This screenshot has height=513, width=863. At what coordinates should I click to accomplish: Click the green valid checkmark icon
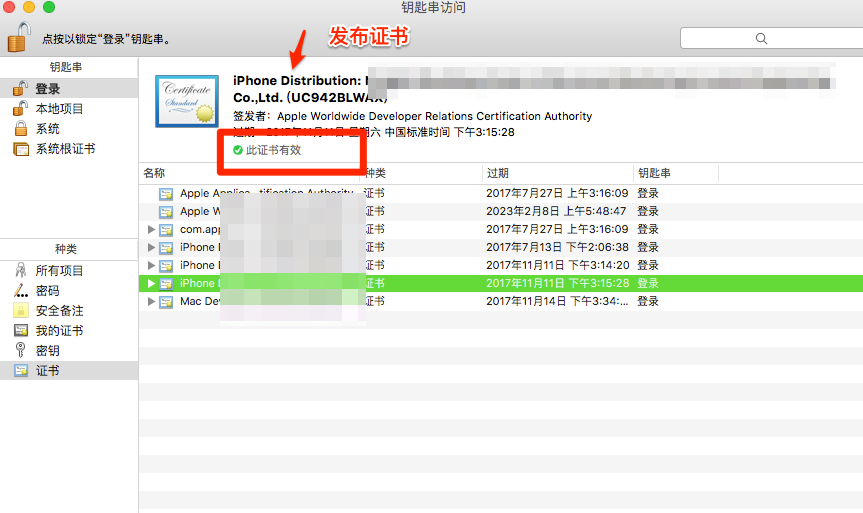238,150
